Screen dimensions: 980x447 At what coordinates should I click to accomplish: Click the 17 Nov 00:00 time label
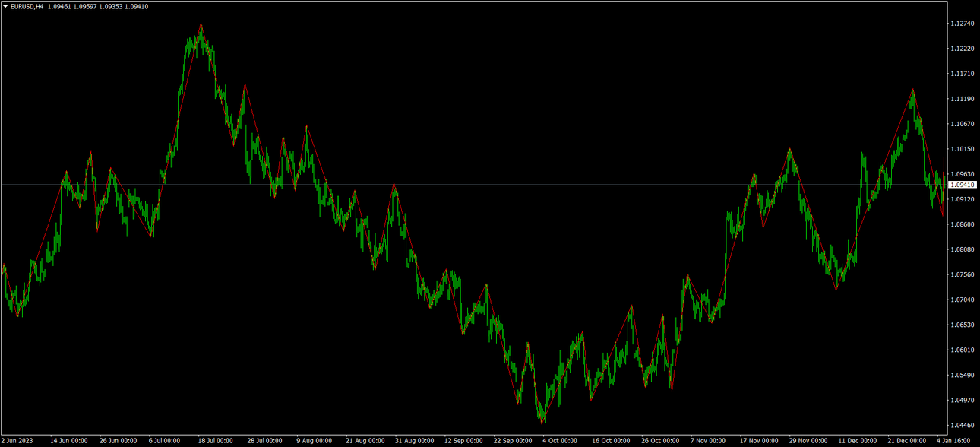point(759,440)
